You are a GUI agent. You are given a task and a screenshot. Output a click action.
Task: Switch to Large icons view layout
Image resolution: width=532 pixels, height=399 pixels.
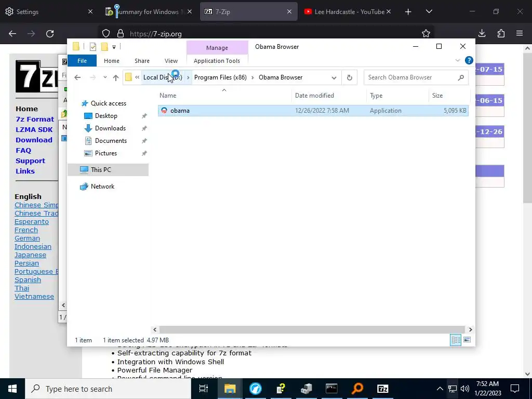click(467, 340)
